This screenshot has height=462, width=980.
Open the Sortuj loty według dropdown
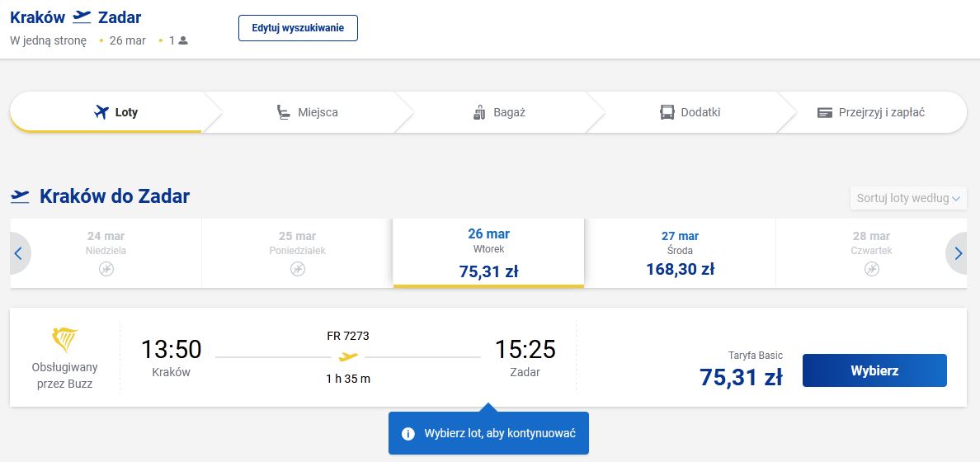(907, 198)
